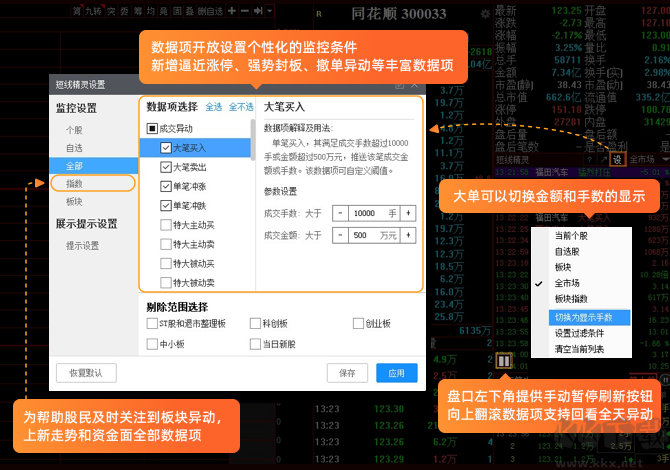
Task: Choose 板块指数 in the context menu
Action: [x=571, y=299]
